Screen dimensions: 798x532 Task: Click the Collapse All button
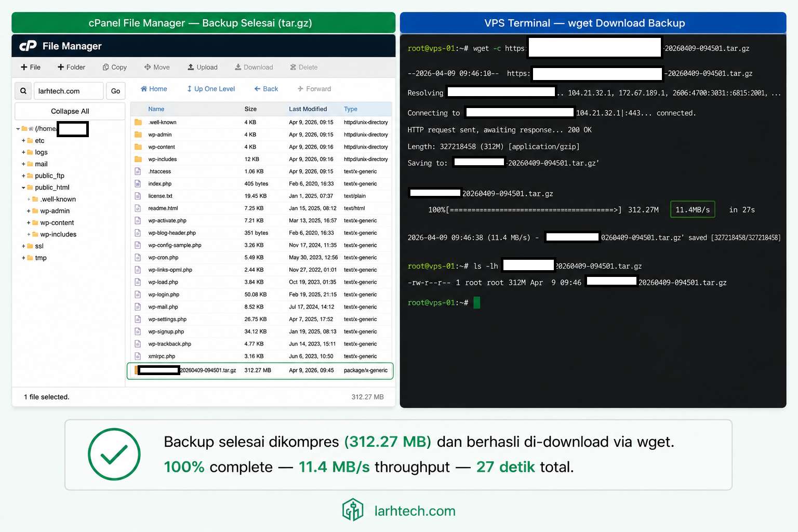70,111
